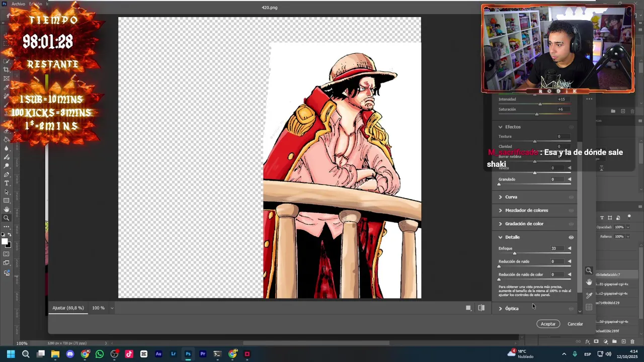The image size is (644, 362).
Task: Open the Archivo menu
Action: (x=18, y=4)
